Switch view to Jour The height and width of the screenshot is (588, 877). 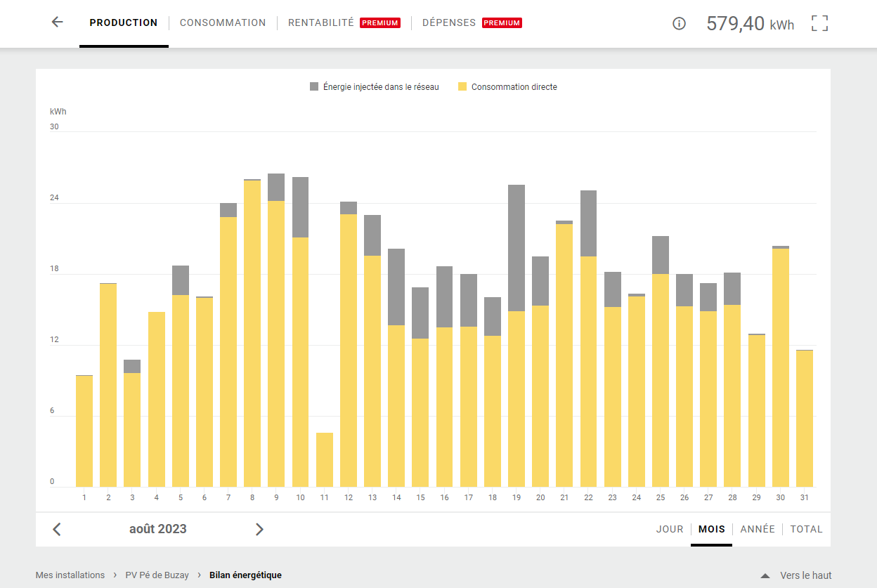point(670,529)
